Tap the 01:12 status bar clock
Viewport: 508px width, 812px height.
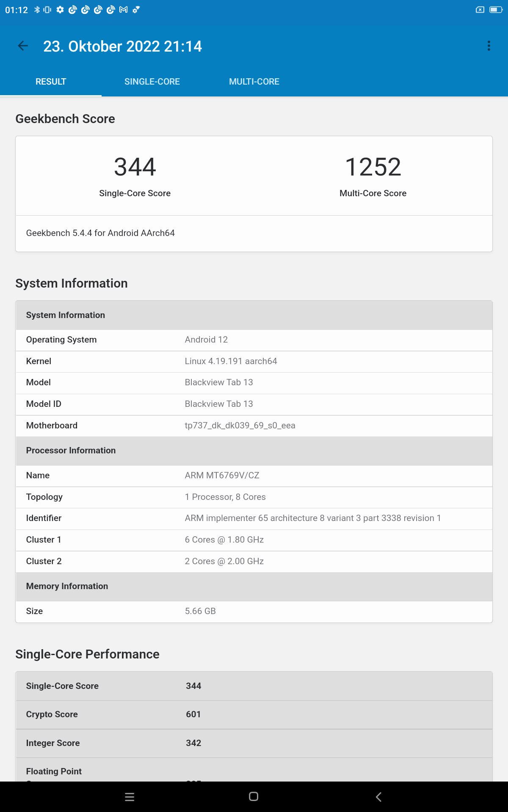point(17,10)
